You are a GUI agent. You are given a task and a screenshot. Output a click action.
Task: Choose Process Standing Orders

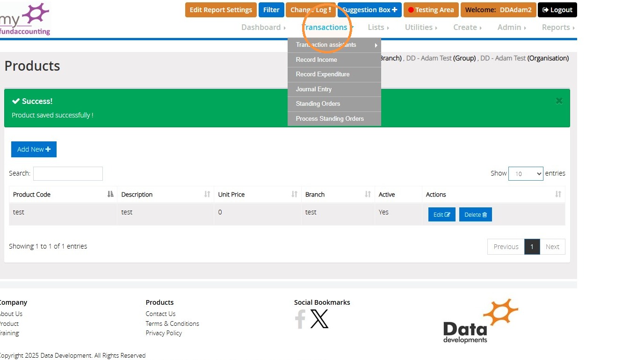pos(334,119)
